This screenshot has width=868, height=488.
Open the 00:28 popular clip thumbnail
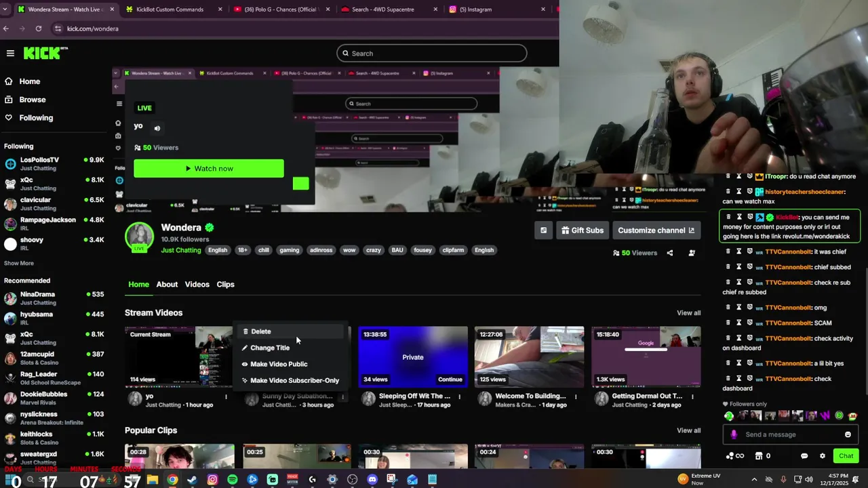point(180,456)
